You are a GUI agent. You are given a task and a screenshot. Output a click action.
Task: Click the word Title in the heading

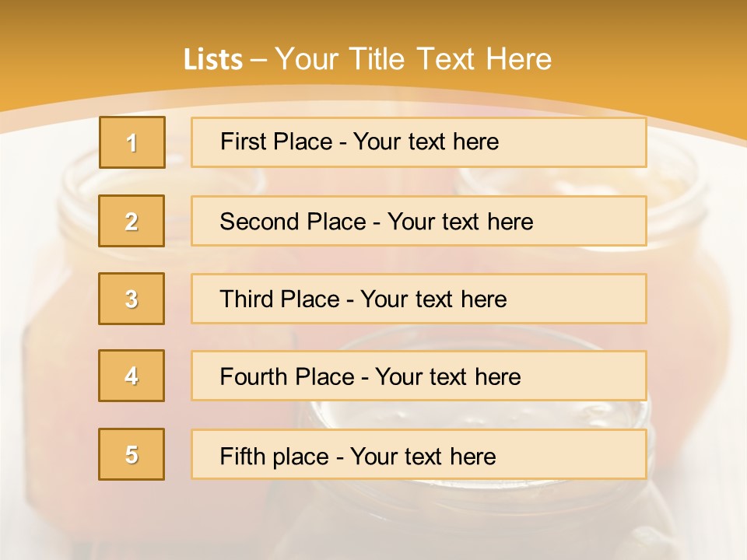[x=377, y=59]
